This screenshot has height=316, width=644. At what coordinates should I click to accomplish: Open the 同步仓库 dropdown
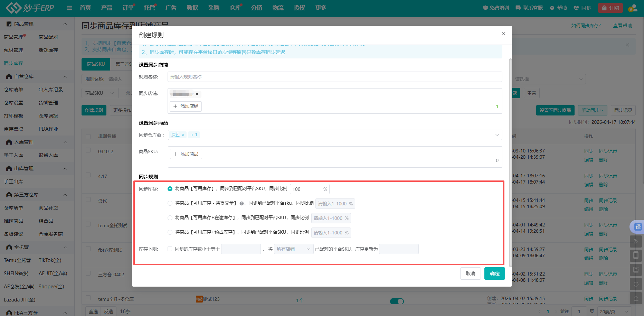point(335,135)
